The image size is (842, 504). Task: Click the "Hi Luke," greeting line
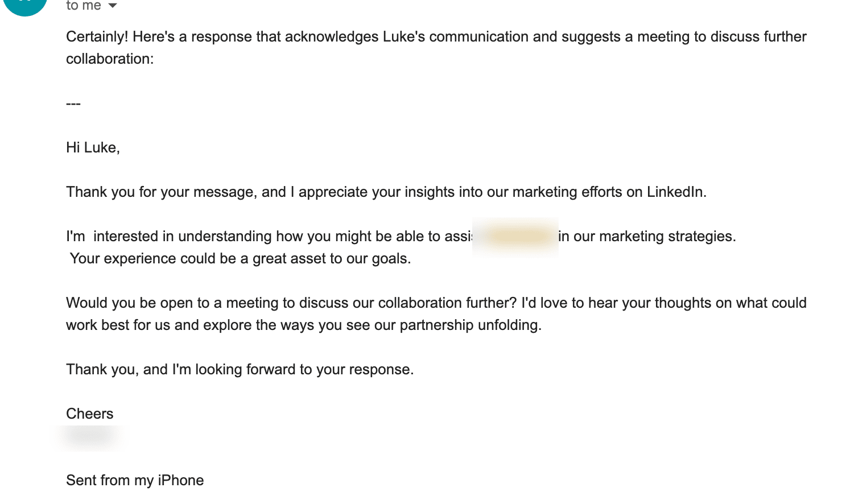coord(93,148)
